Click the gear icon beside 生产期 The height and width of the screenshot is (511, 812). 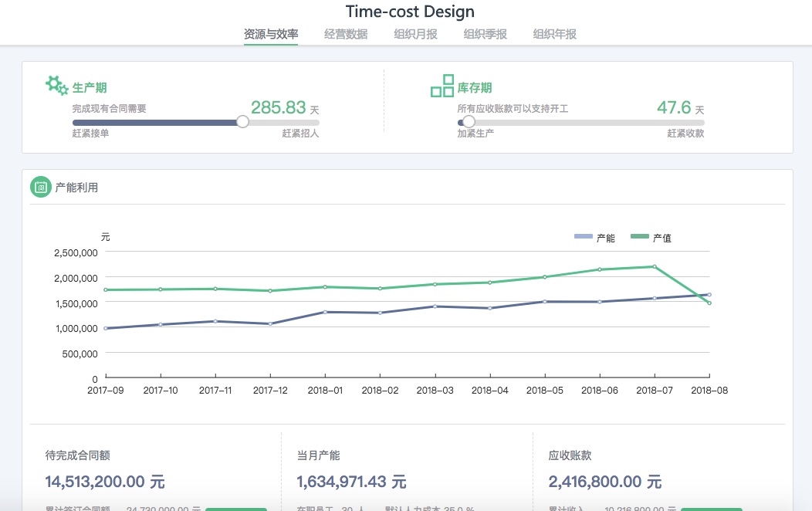coord(57,86)
